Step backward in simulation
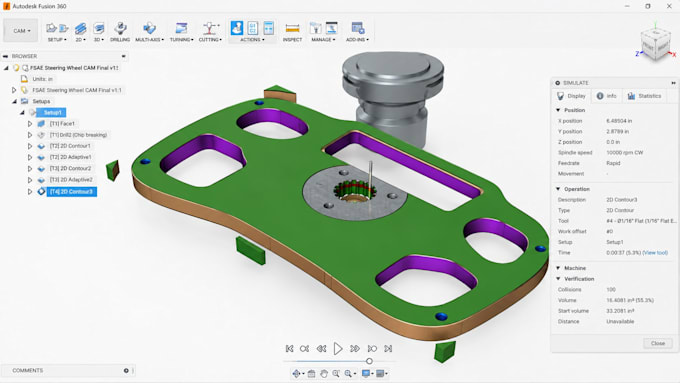680x383 pixels. (x=321, y=348)
